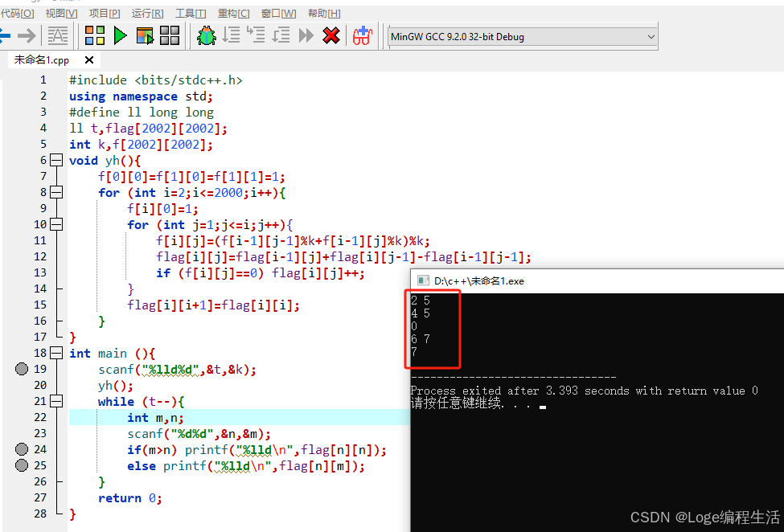Open the 项目[P] menu
The height and width of the screenshot is (532, 784).
click(105, 14)
